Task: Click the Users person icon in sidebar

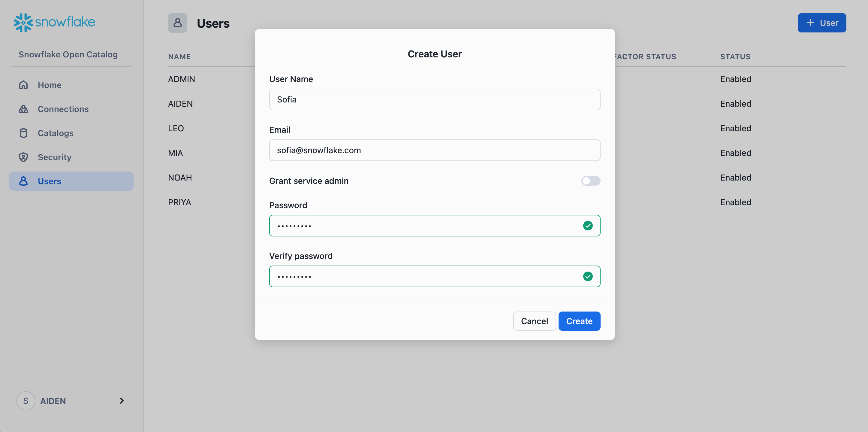Action: (23, 181)
